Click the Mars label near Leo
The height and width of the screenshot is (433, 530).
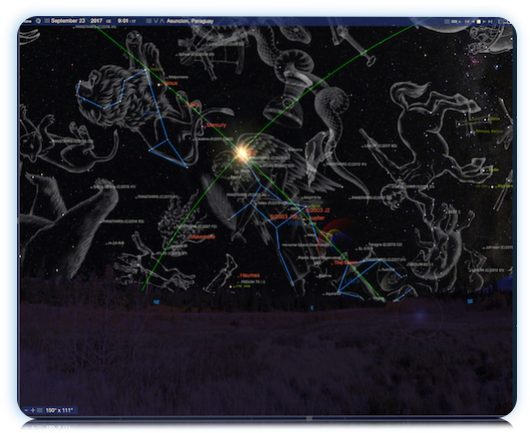click(x=194, y=104)
